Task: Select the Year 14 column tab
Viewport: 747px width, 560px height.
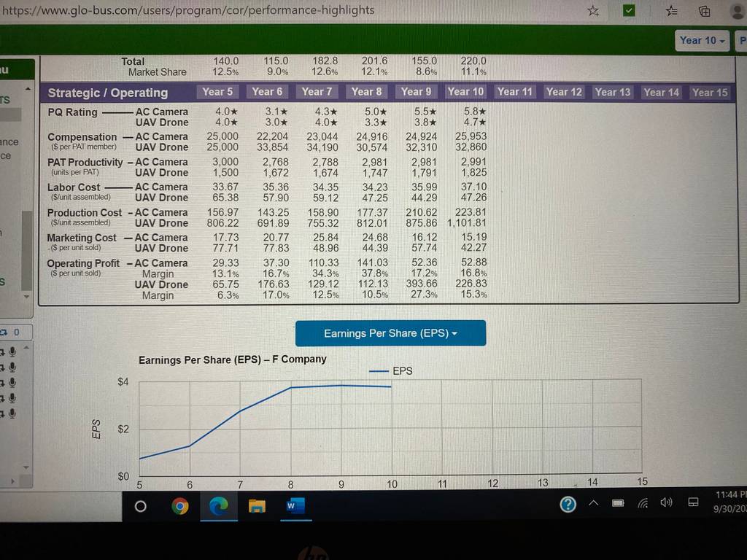Action: [661, 93]
